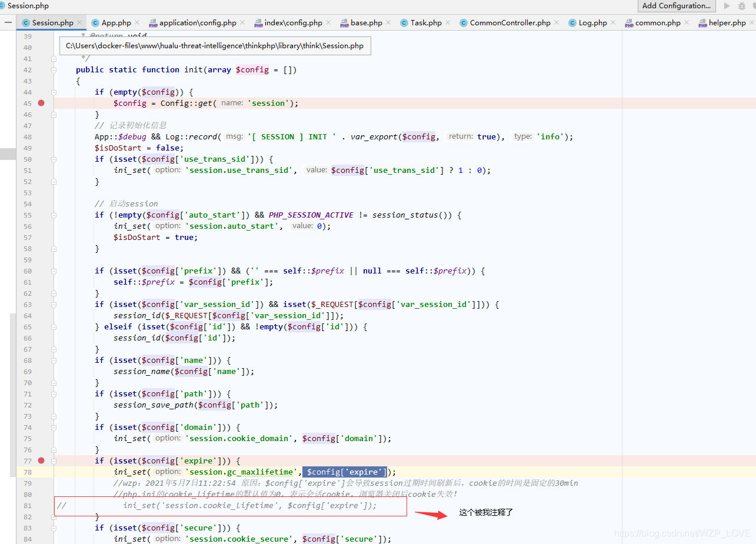Switch to the App.php tab

115,22
